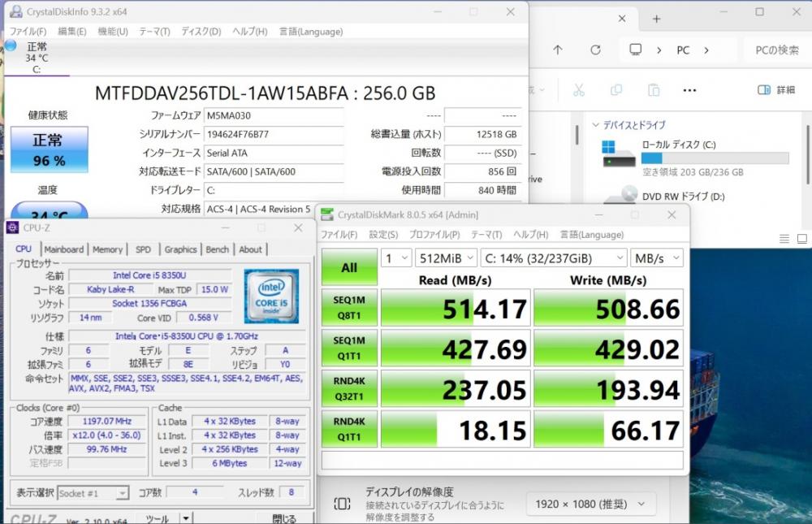
Task: Click the PC breadcrumb in Explorer address bar
Action: pos(683,50)
